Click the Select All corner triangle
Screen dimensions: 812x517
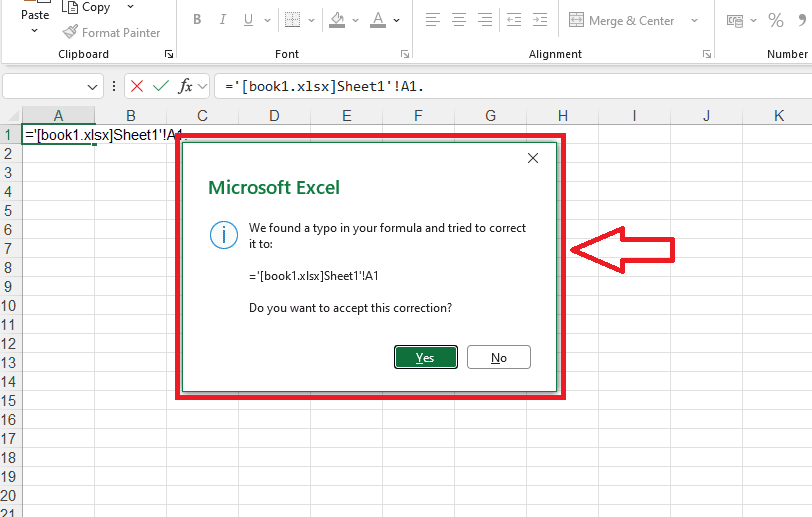tap(11, 115)
